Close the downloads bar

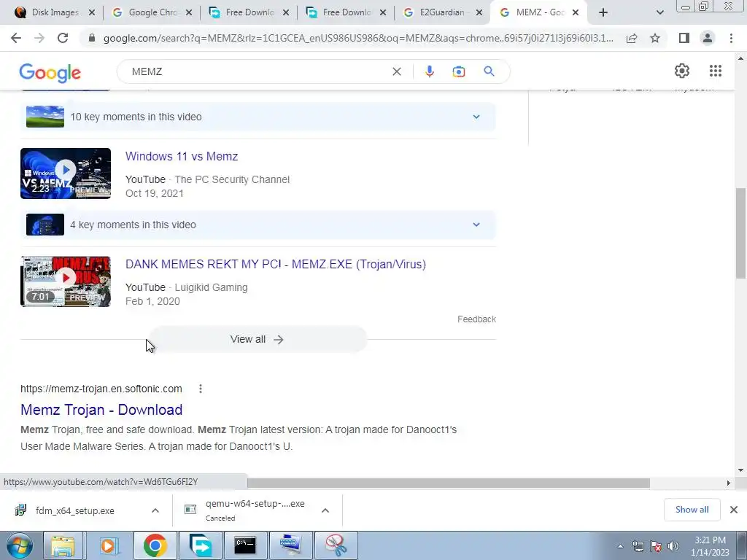pyautogui.click(x=734, y=510)
